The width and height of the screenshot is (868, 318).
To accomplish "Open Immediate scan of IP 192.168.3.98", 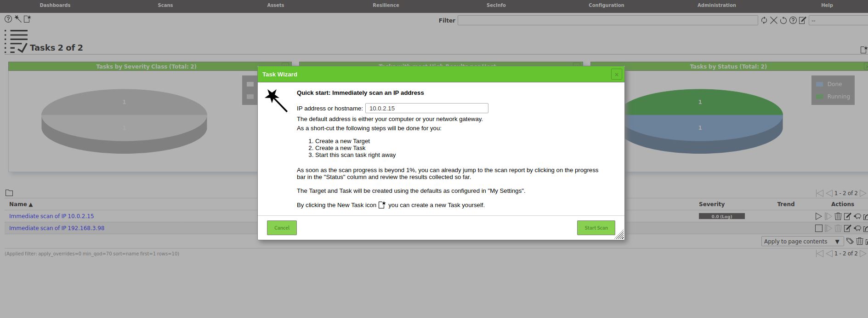I will [57, 228].
